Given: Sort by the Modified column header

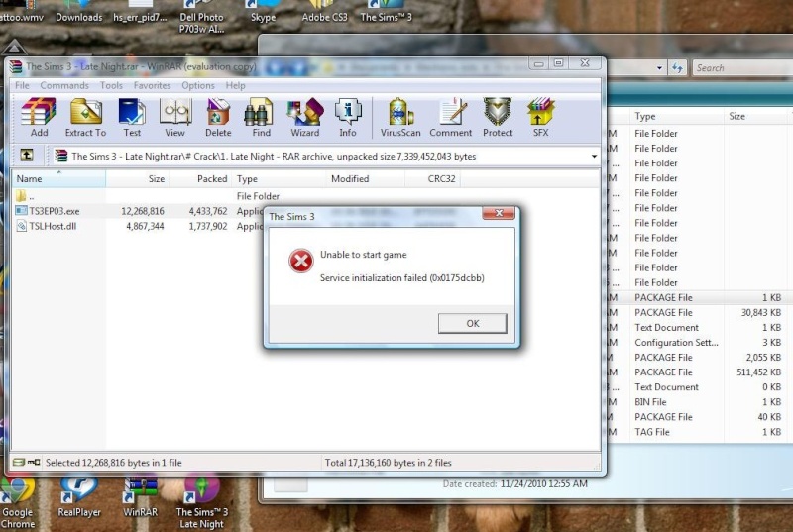Looking at the screenshot, I should [x=365, y=179].
